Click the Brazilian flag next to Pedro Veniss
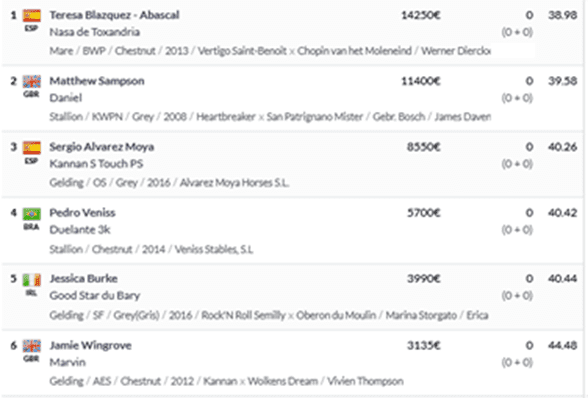Image resolution: width=588 pixels, height=398 pixels. [x=32, y=214]
